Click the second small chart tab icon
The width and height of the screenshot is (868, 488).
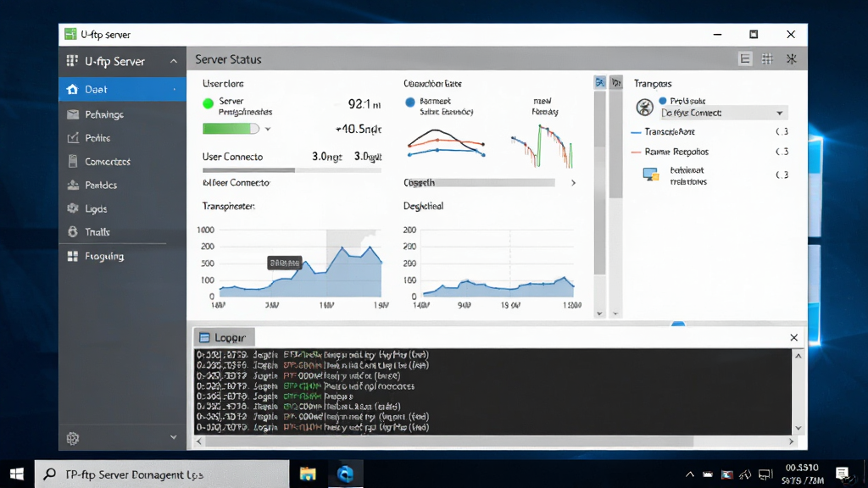pos(616,82)
